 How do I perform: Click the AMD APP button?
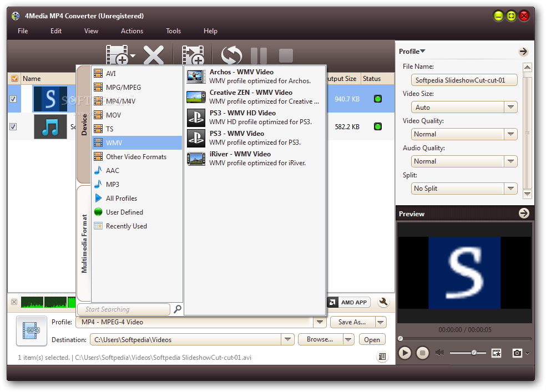pyautogui.click(x=348, y=302)
